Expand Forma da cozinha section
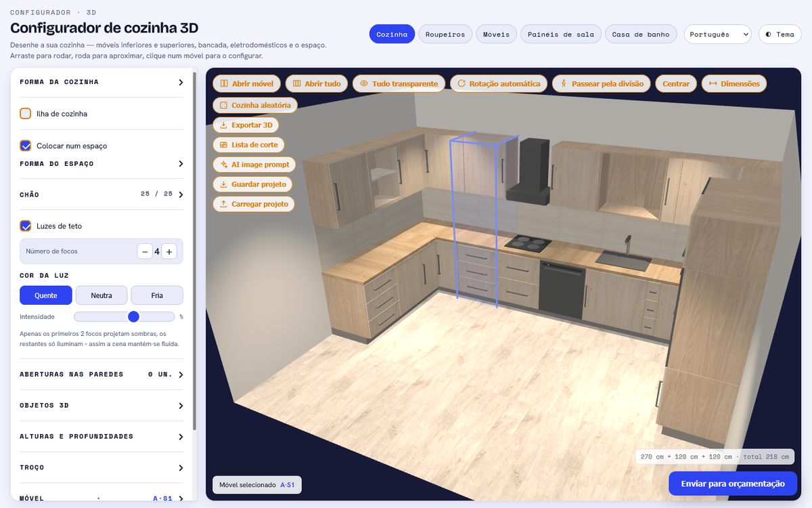The width and height of the screenshot is (812, 508). 101,82
